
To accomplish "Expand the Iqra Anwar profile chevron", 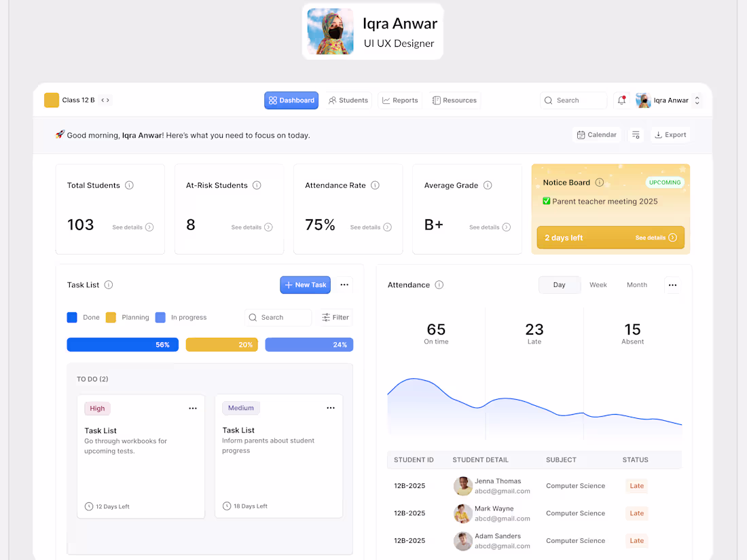I will [x=697, y=100].
